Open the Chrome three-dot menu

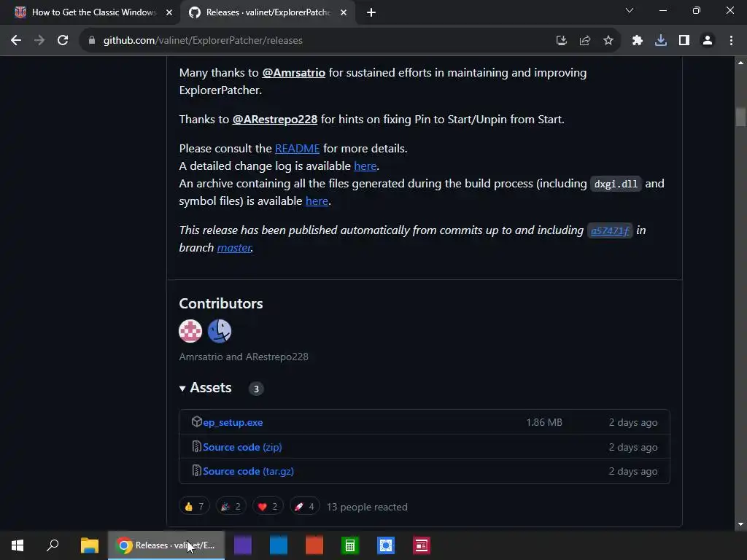(x=731, y=41)
